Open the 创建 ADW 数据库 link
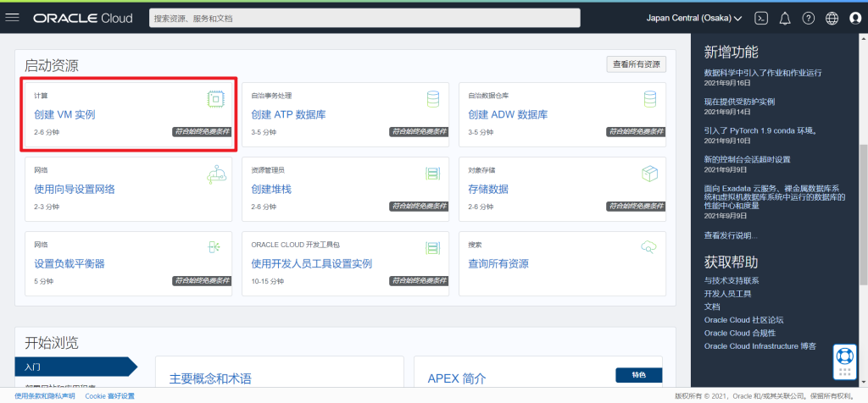This screenshot has width=868, height=403. point(509,115)
